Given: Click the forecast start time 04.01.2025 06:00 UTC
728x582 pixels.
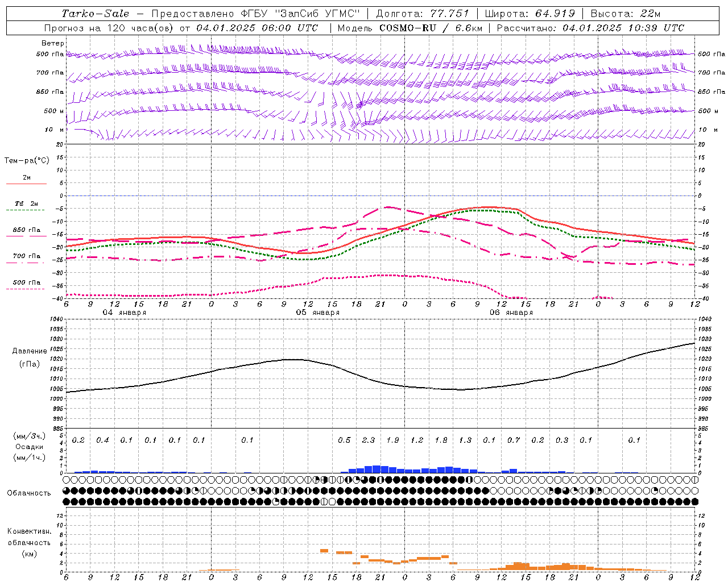Looking at the screenshot, I should (x=257, y=28).
